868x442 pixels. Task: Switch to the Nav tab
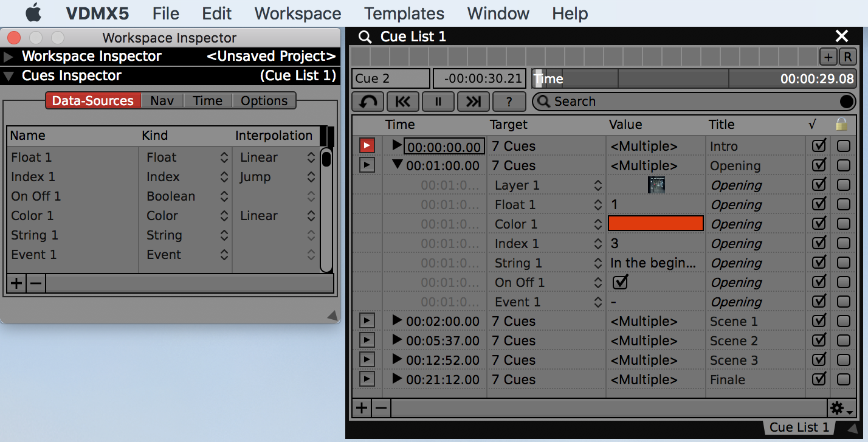pos(162,101)
